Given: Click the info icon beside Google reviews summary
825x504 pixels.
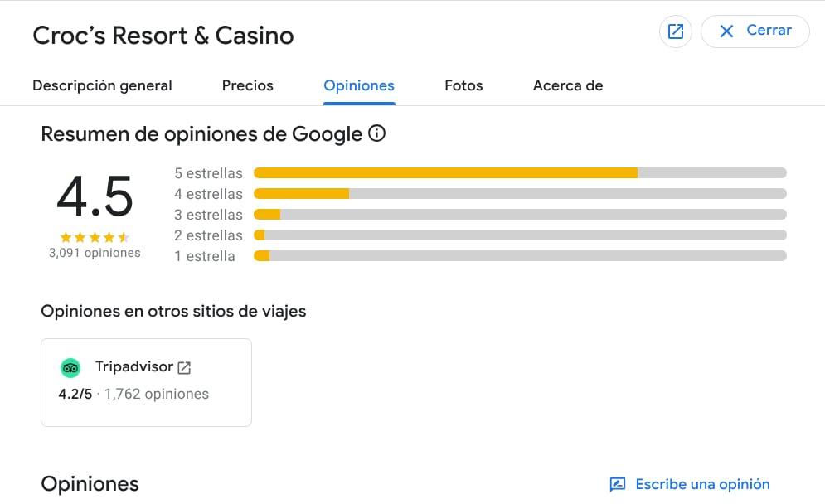Looking at the screenshot, I should point(376,133).
